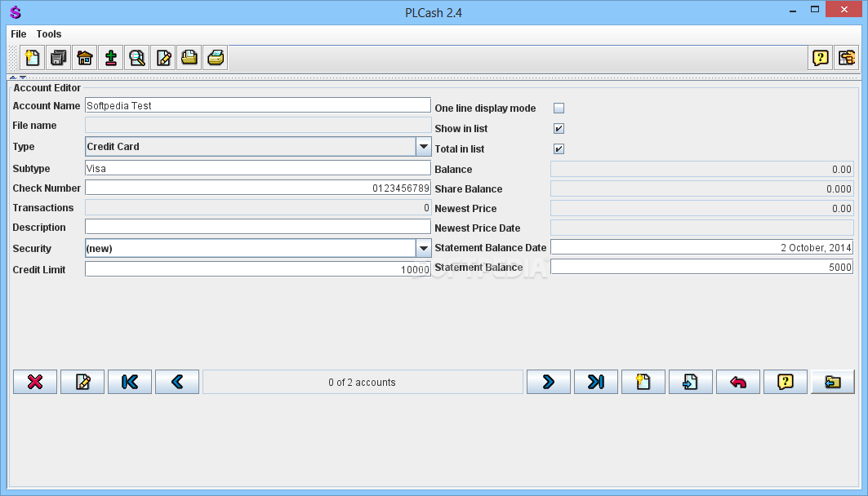Click the 'Account Editor' panel title

(x=47, y=88)
